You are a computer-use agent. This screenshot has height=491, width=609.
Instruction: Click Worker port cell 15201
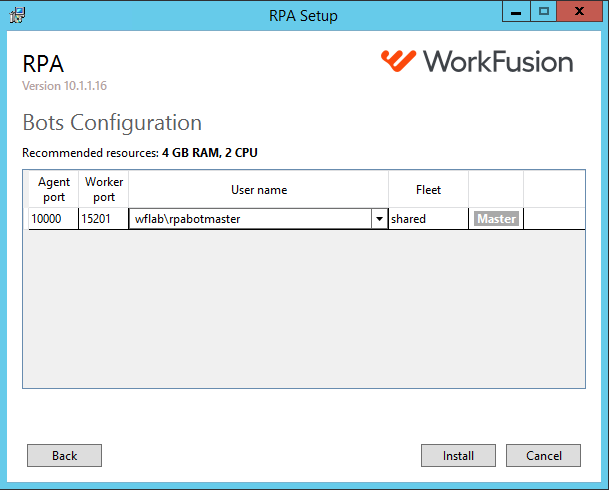tap(103, 219)
